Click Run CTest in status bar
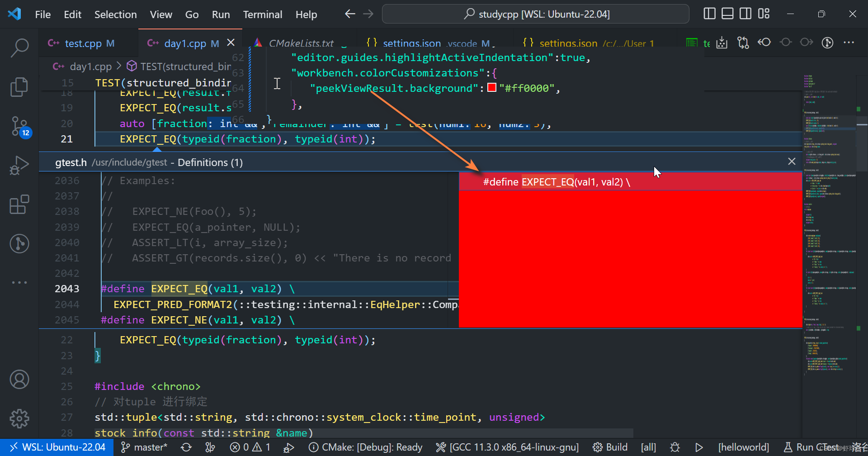Viewport: 868px width, 456px height. pyautogui.click(x=811, y=447)
